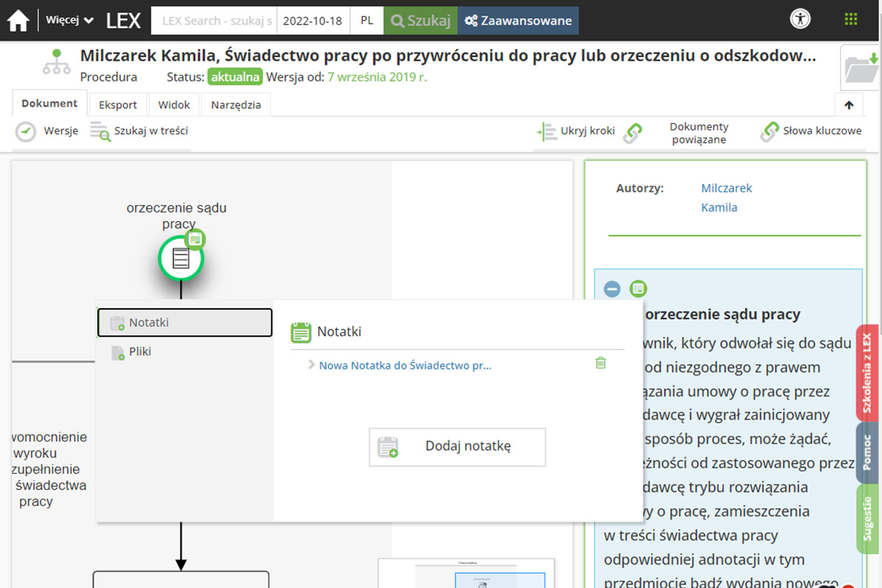Viewport: 882px width, 588px height.
Task: Click the orzeczenie sądu pracy heading
Action: click(x=722, y=314)
